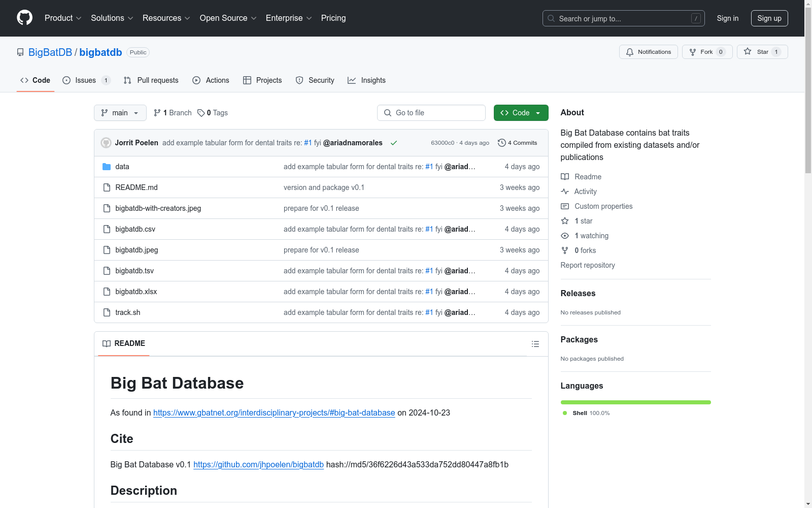The height and width of the screenshot is (508, 812).
Task: Click the star icon beside 1 star
Action: coord(565,221)
